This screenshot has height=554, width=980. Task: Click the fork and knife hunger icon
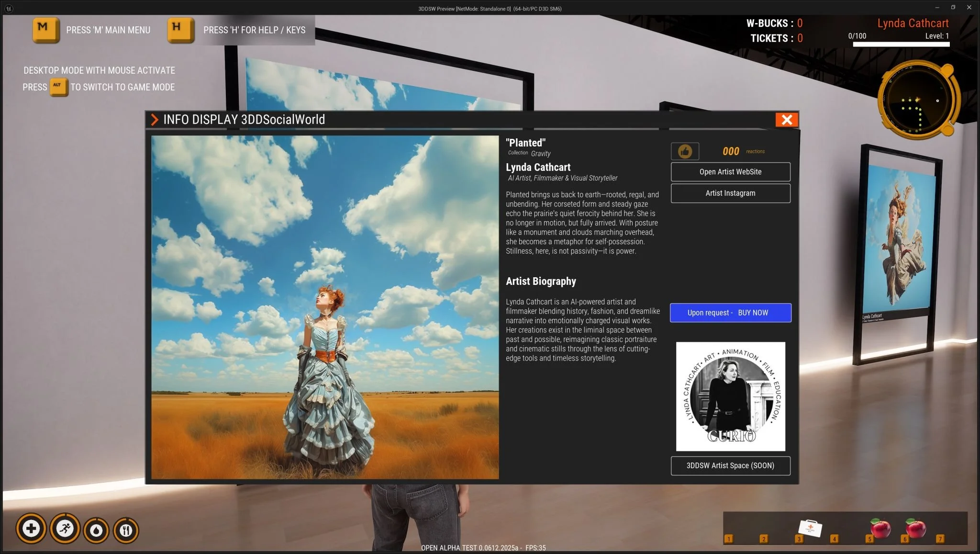(x=126, y=530)
